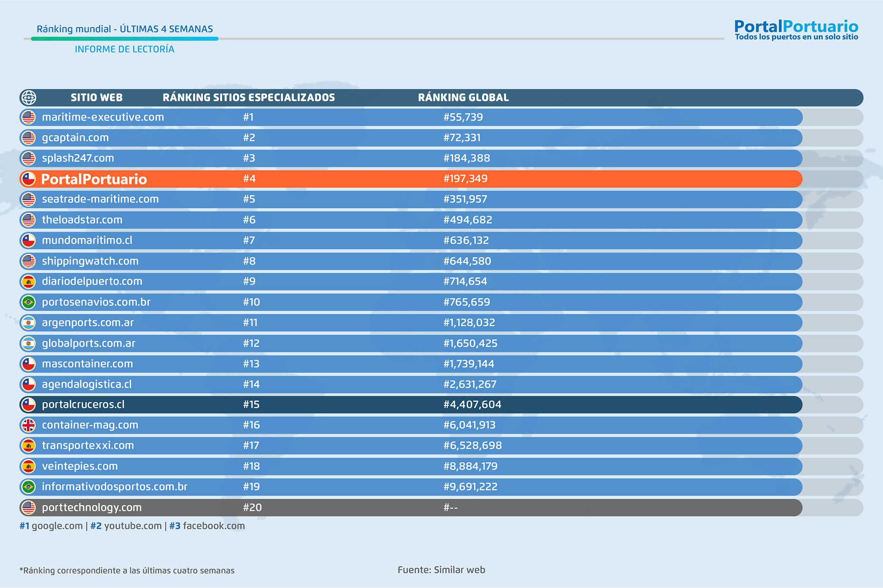Click US flag beside porttechnology.com
The width and height of the screenshot is (883, 588).
tap(28, 507)
